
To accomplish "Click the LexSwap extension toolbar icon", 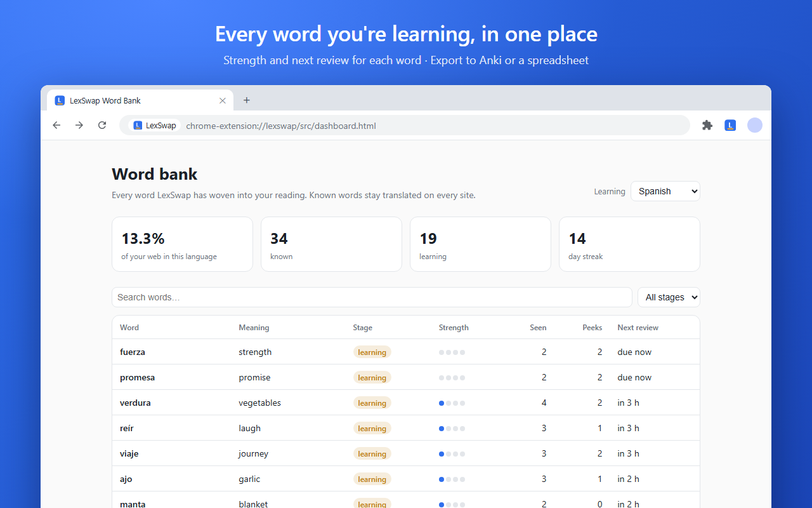I will (x=730, y=125).
